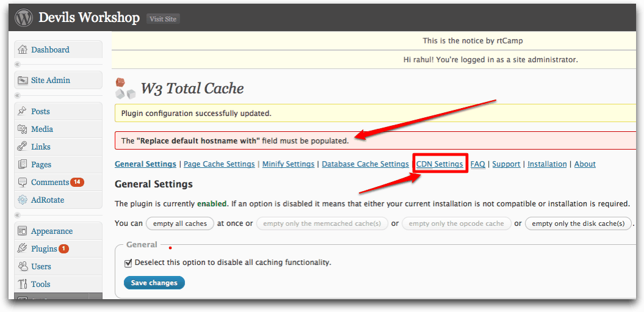Click the Dashboard house icon

[23, 49]
